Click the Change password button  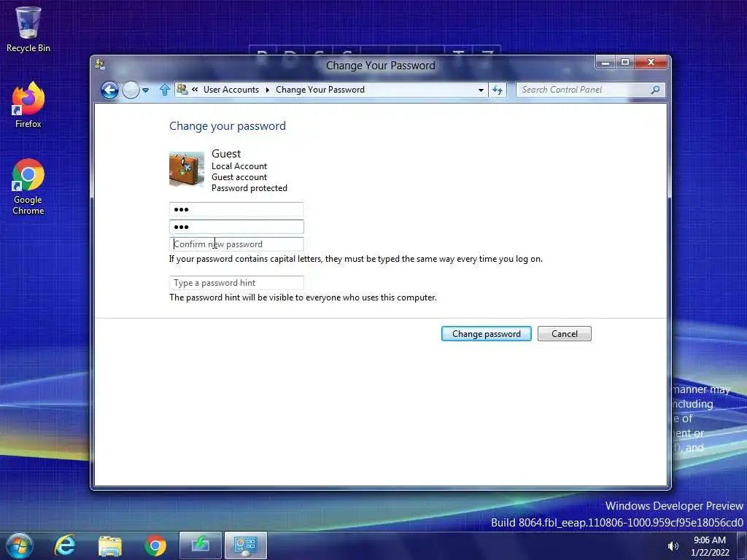(x=487, y=334)
